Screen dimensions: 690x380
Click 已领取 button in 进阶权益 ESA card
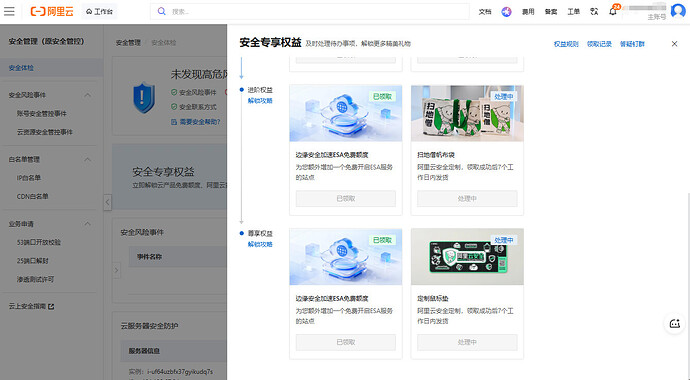pyautogui.click(x=345, y=199)
